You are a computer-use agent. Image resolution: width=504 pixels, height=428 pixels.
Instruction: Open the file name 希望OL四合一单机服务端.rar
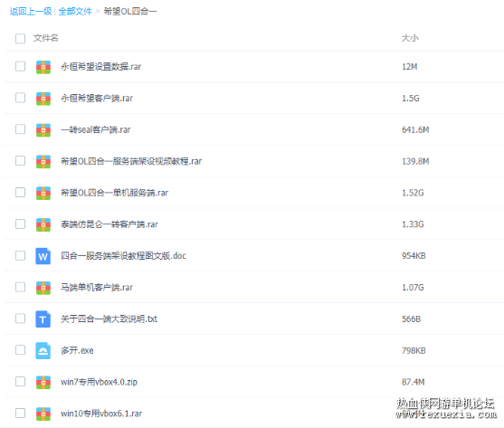114,193
